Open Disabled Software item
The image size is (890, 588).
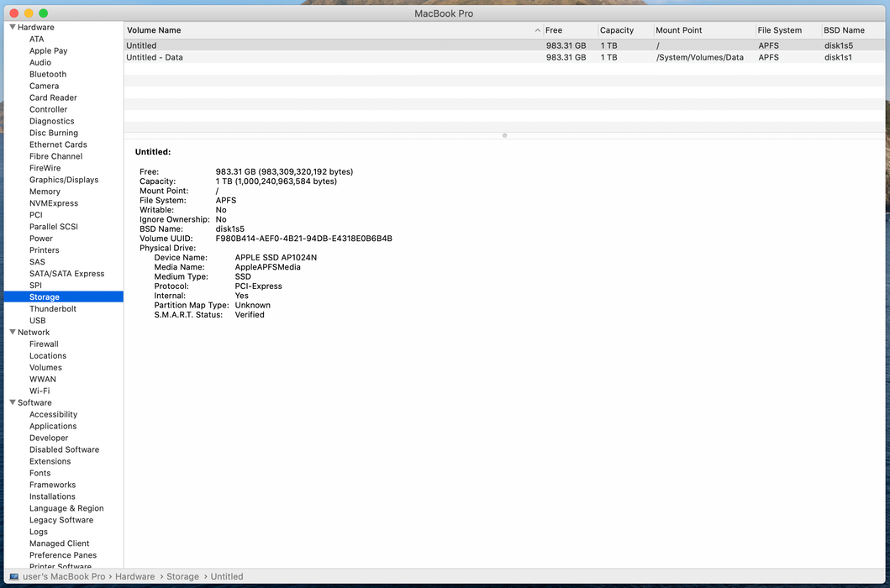64,449
